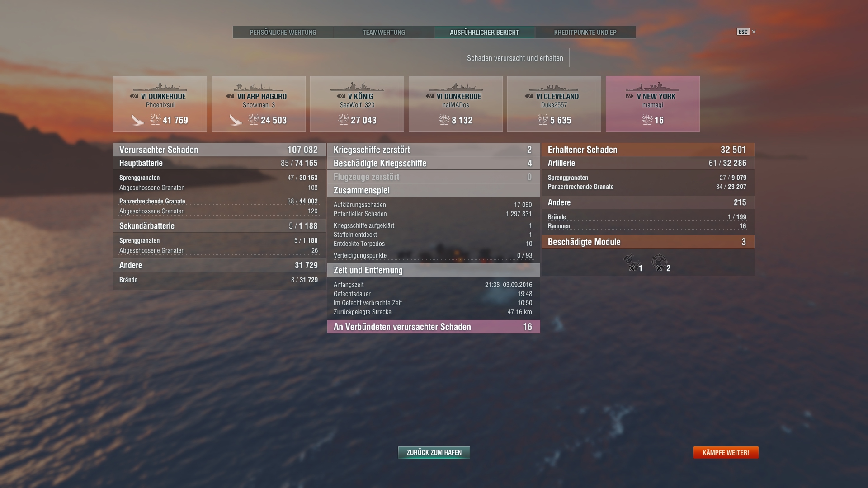Click sunk ship icon on ARP Haguro card
The height and width of the screenshot is (488, 868).
pyautogui.click(x=236, y=120)
